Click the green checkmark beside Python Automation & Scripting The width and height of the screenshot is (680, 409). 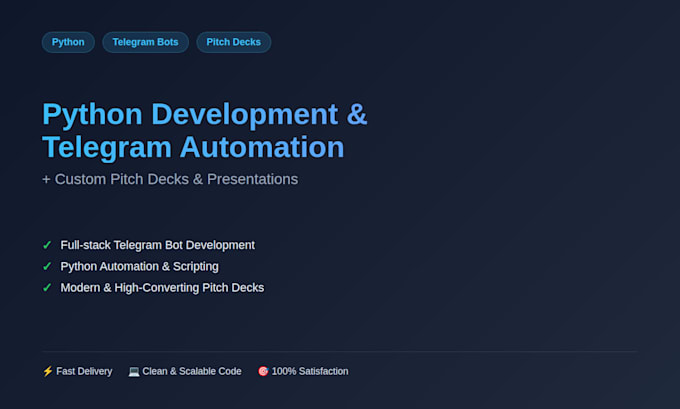[47, 266]
